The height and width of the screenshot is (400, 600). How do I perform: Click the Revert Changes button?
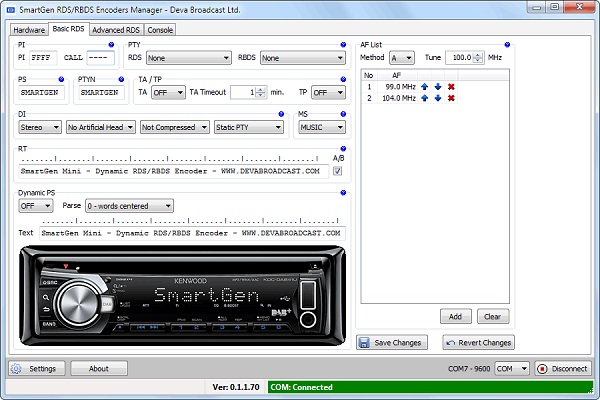478,343
